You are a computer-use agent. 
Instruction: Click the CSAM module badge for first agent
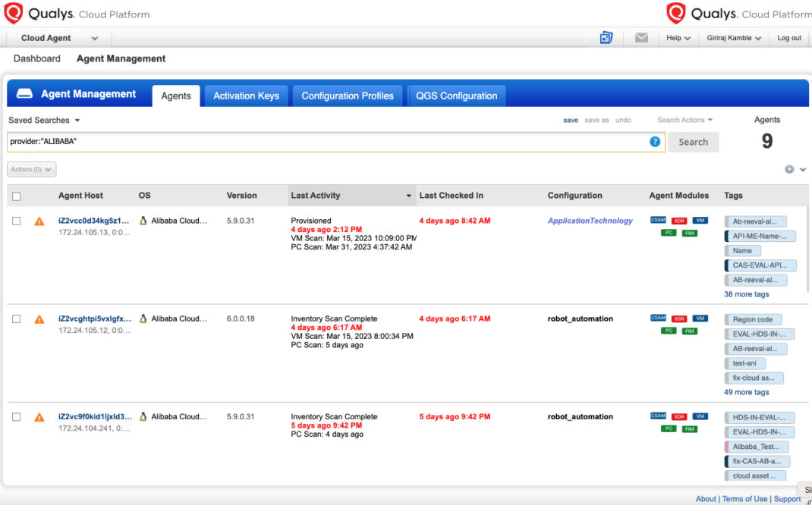pyautogui.click(x=657, y=221)
